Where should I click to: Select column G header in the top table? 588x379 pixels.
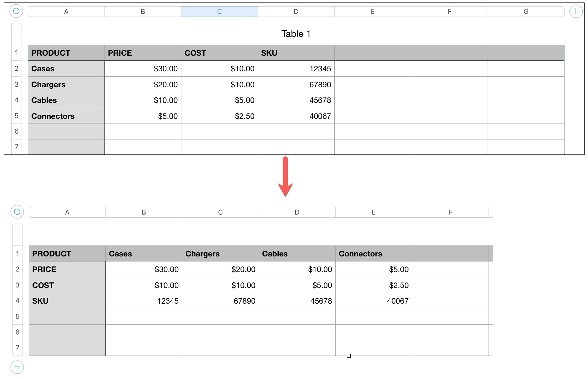[526, 12]
